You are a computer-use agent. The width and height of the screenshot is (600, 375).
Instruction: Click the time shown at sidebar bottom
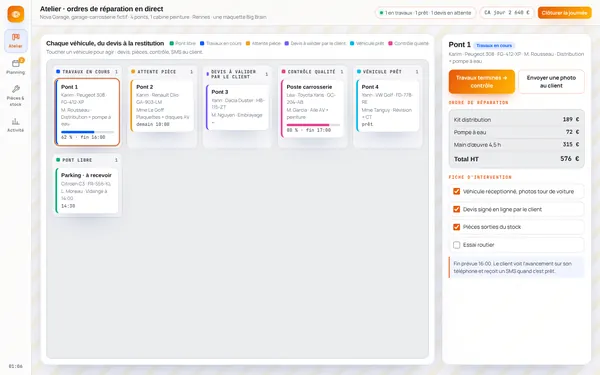(x=16, y=366)
